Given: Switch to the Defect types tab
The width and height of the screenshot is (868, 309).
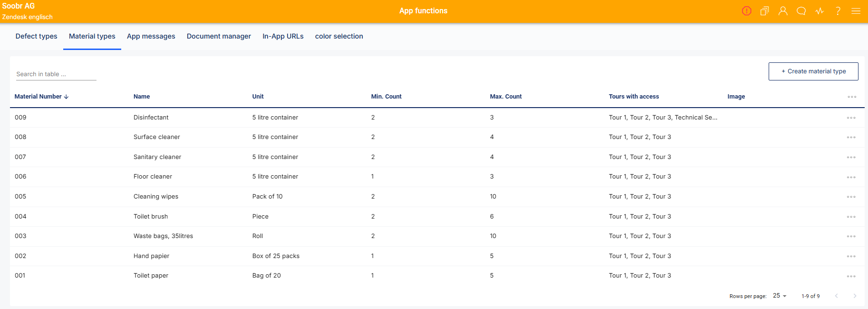Looking at the screenshot, I should click(36, 36).
